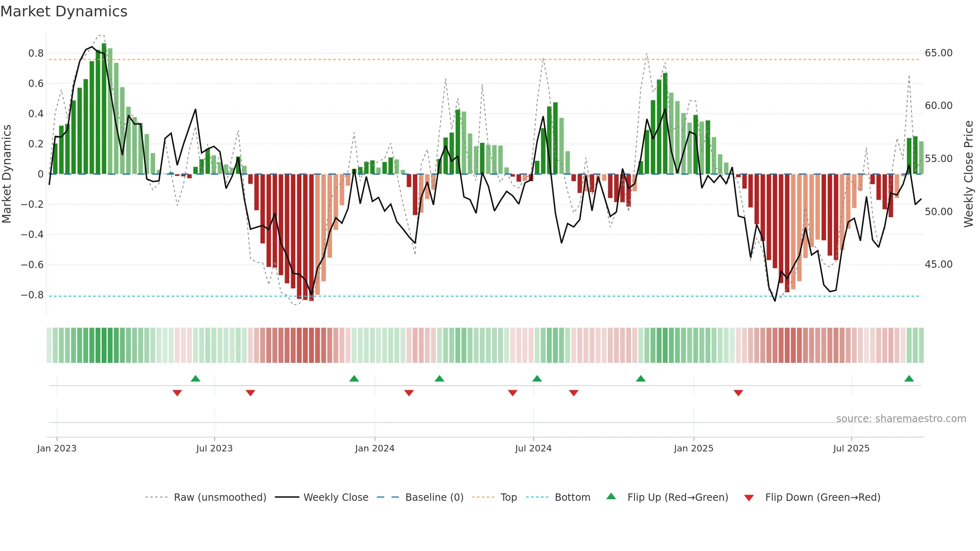Click the Market Dynamics chart title
The height and width of the screenshot is (551, 980).
point(64,11)
